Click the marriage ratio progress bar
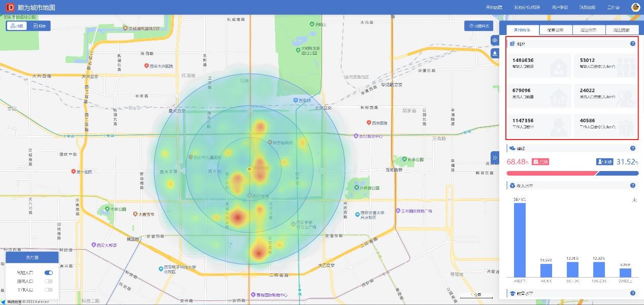 pyautogui.click(x=572, y=174)
